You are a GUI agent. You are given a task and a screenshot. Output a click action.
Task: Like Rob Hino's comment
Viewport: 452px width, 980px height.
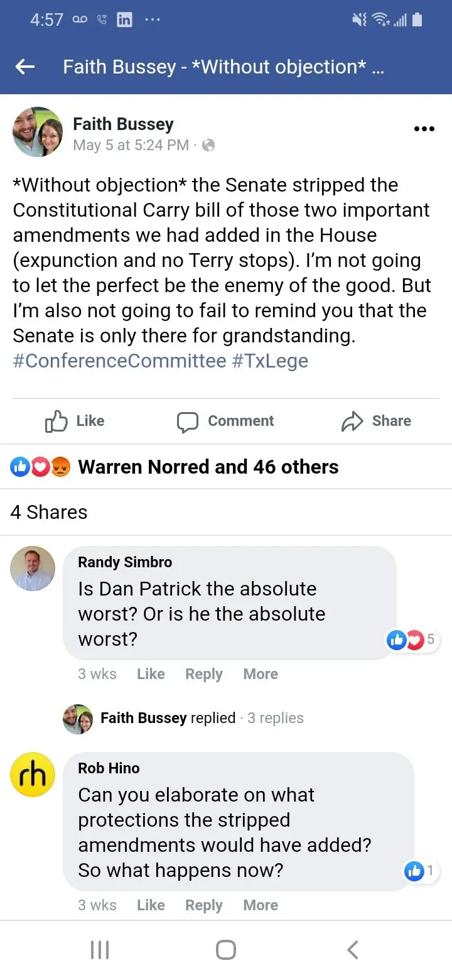click(x=151, y=905)
